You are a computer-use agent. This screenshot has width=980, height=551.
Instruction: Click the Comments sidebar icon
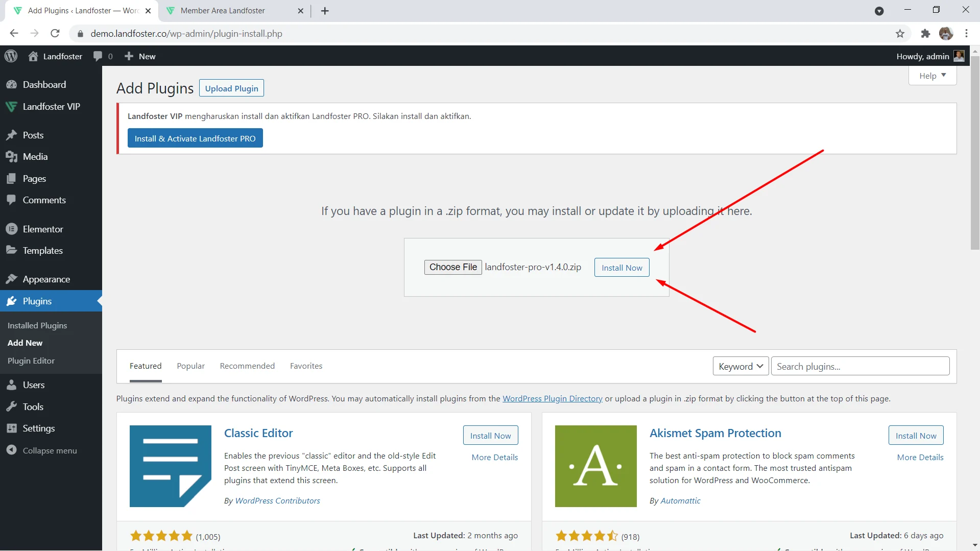(11, 200)
